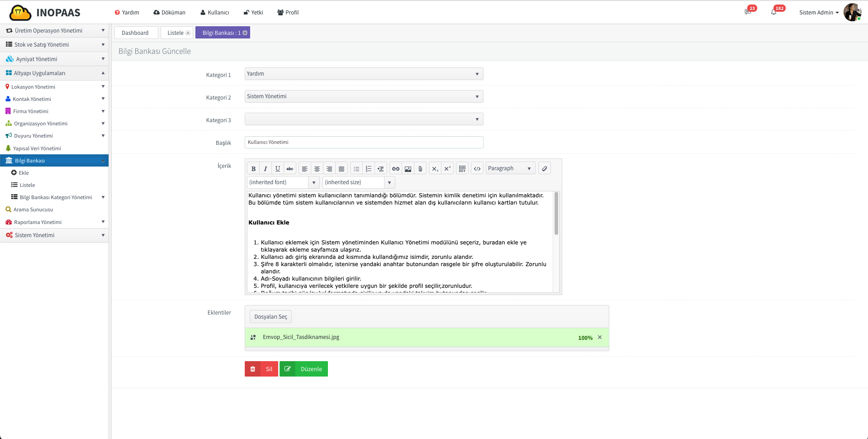This screenshot has width=868, height=439.
Task: Align text right in editor
Action: click(329, 168)
